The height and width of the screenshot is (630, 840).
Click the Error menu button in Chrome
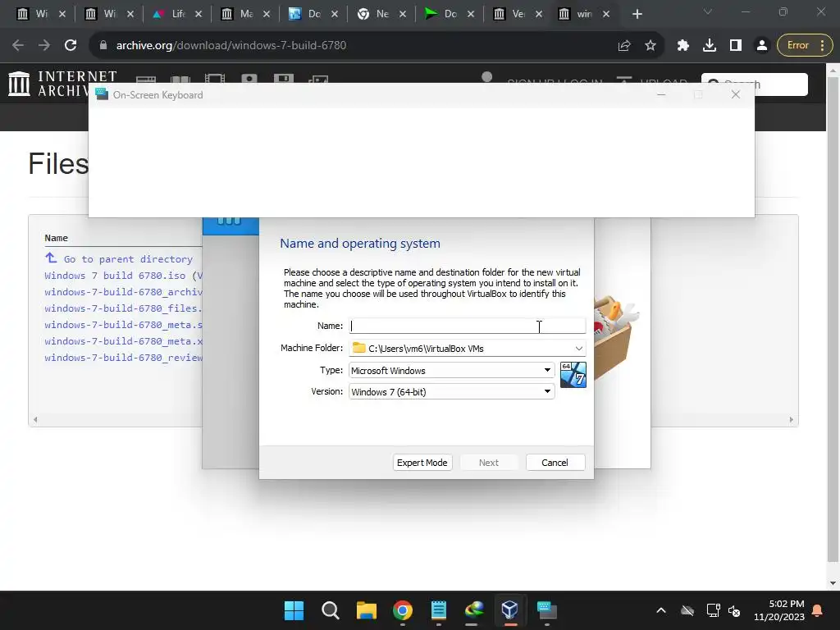tap(806, 46)
